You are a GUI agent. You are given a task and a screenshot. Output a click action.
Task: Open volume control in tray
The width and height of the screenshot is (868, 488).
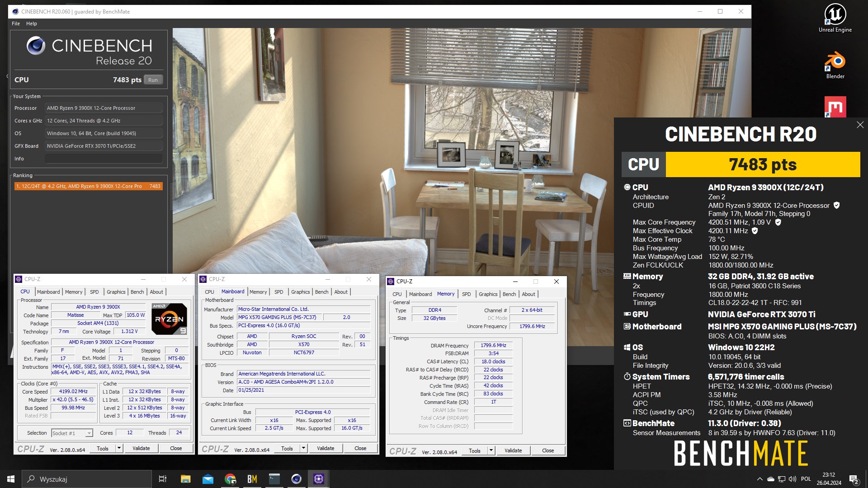click(793, 479)
